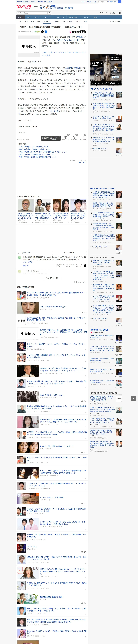The height and width of the screenshot is (644, 138).
Task: Select the みんなの意見 tab
Action: [73, 17]
